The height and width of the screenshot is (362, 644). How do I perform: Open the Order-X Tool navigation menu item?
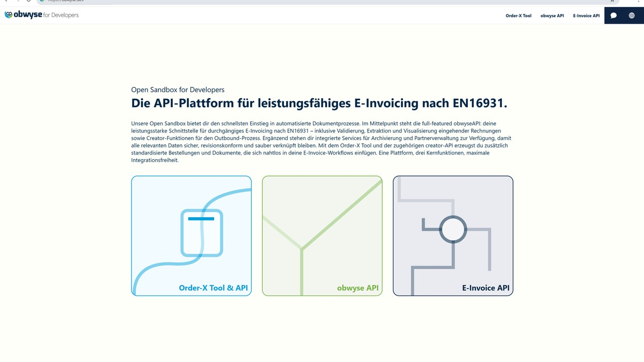[x=518, y=16]
